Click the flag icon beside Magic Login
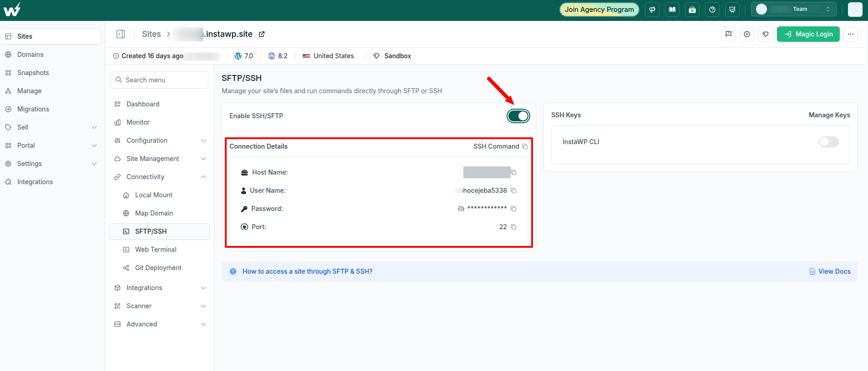 click(x=729, y=34)
